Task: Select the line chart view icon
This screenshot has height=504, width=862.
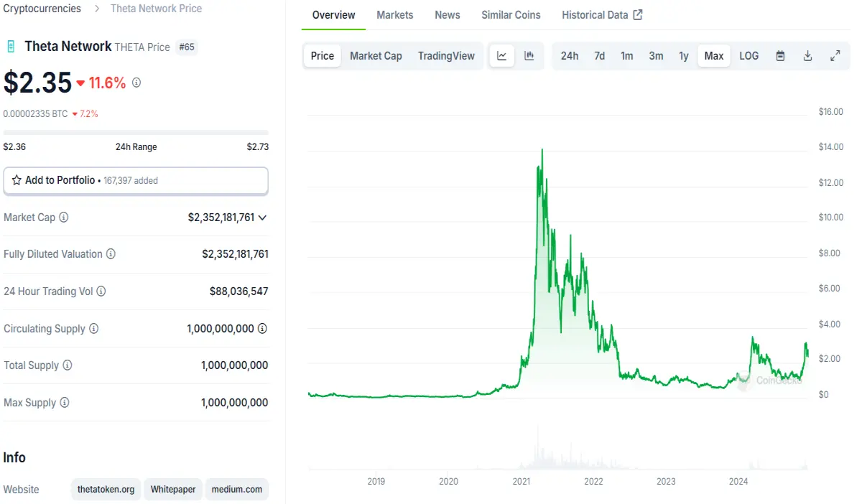Action: (502, 56)
